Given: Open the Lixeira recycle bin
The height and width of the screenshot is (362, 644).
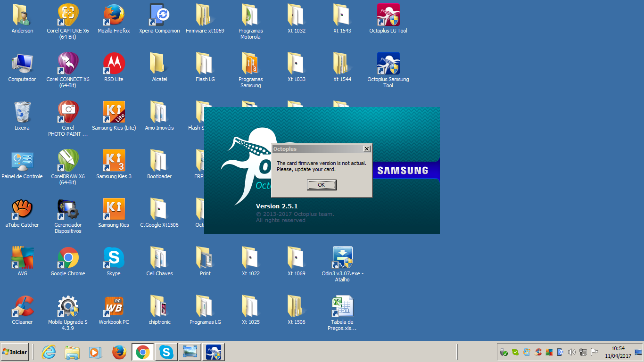Looking at the screenshot, I should [x=22, y=116].
